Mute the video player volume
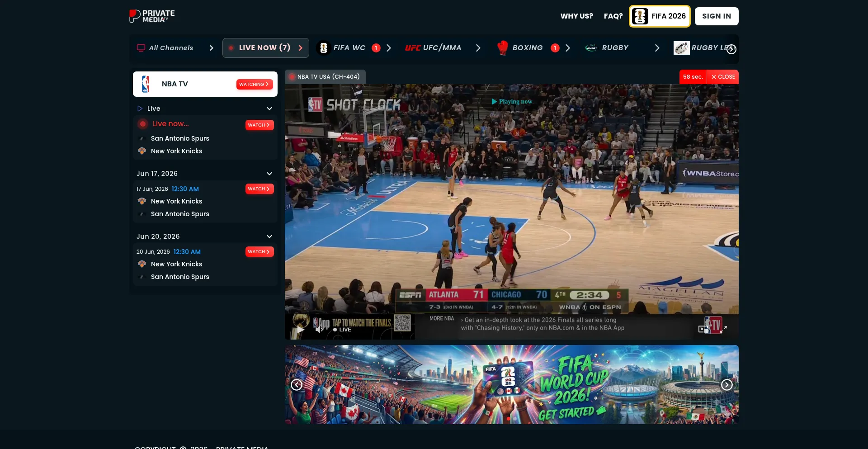 click(319, 330)
